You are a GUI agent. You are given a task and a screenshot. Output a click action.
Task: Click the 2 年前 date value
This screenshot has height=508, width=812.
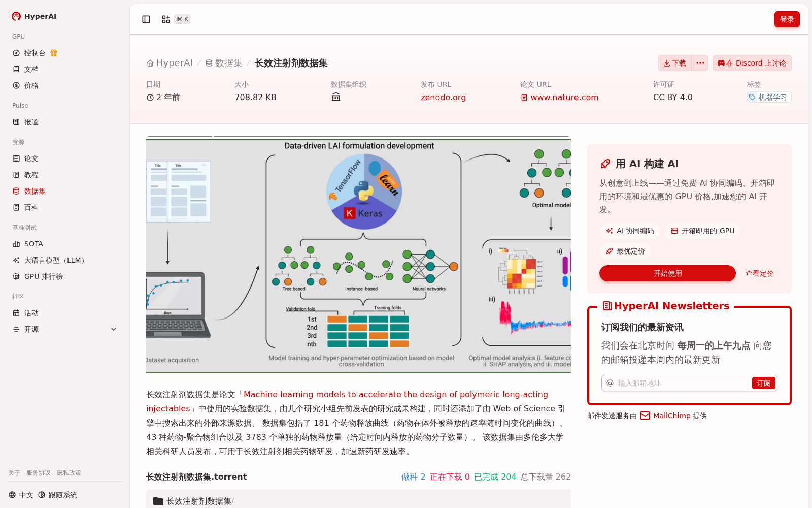click(163, 97)
